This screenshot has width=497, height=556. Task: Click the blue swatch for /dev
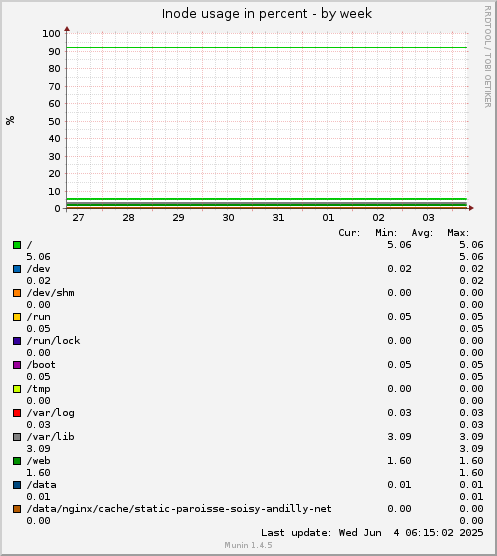point(17,269)
